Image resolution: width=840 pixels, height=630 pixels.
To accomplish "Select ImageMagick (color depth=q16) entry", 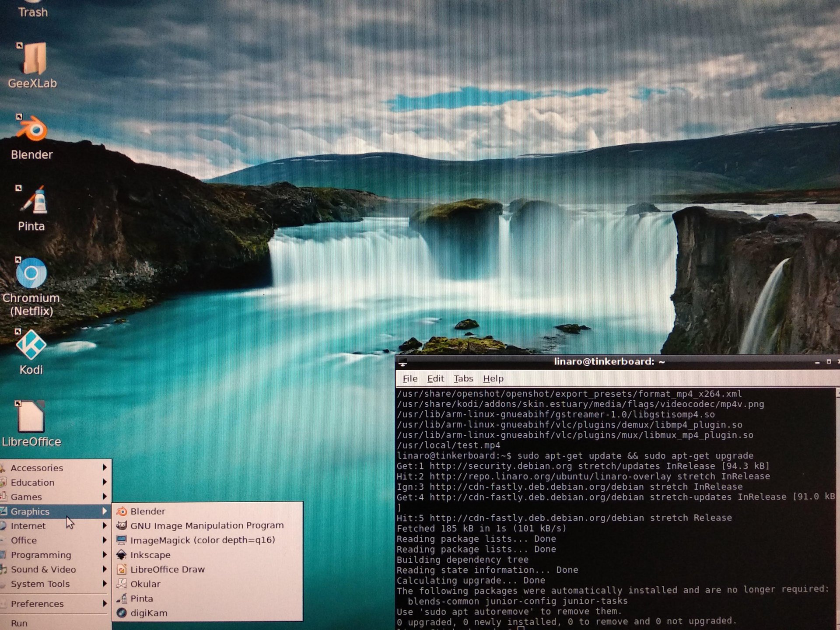I will (202, 540).
